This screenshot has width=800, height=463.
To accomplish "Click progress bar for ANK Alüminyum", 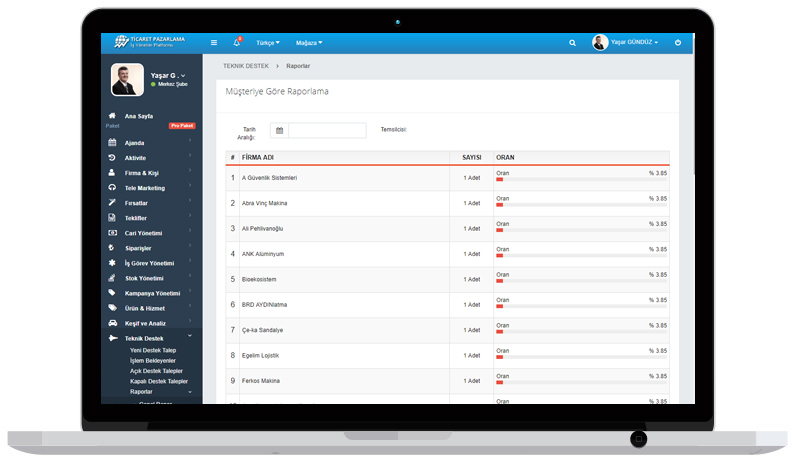I will (581, 255).
